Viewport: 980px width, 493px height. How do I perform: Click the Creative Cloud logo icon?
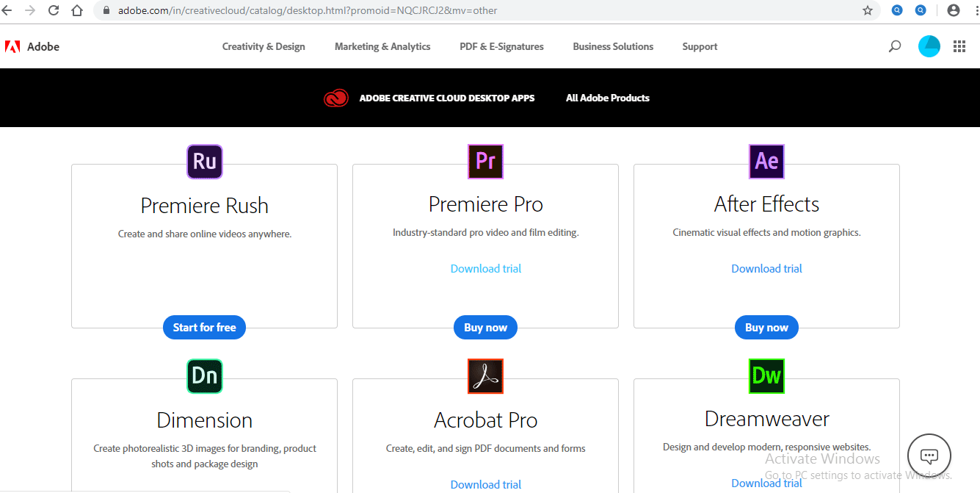click(x=336, y=98)
